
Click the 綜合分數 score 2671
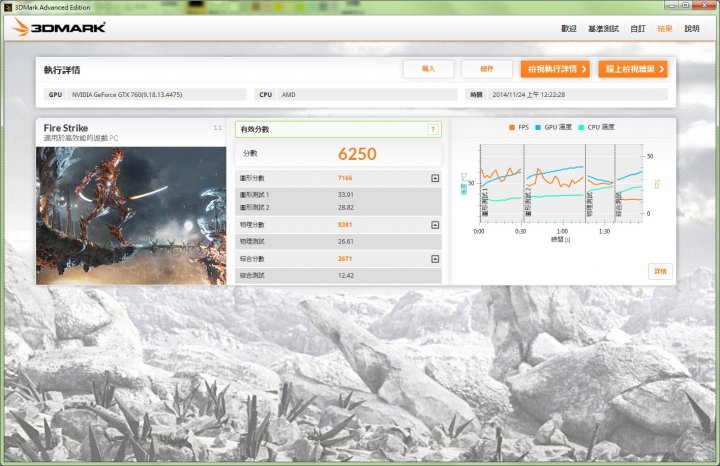click(345, 259)
